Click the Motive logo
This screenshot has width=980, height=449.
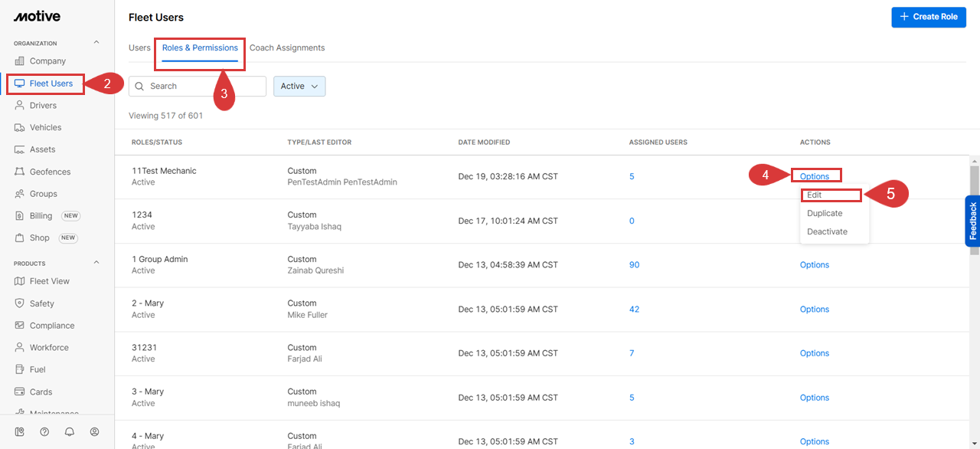(37, 16)
